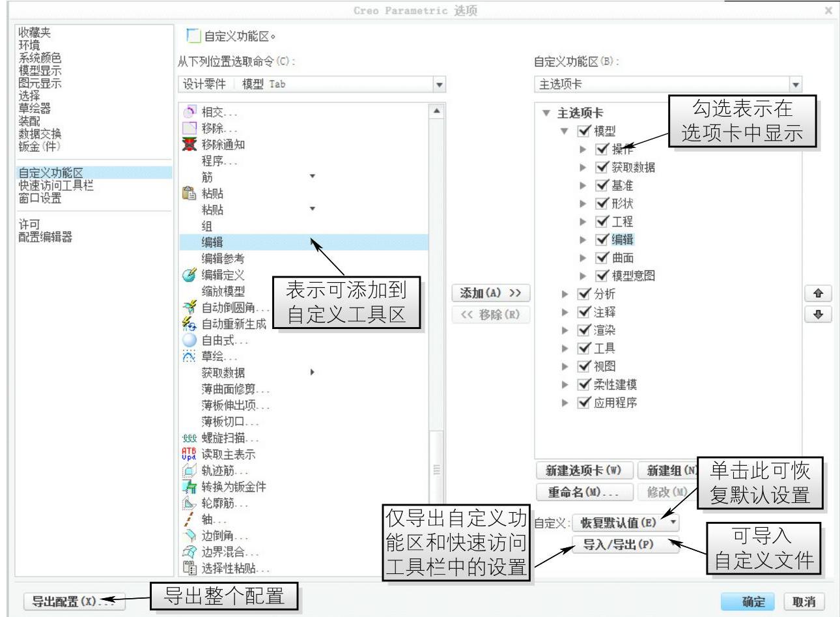Toggle the 工程 group checkbox

pyautogui.click(x=602, y=222)
